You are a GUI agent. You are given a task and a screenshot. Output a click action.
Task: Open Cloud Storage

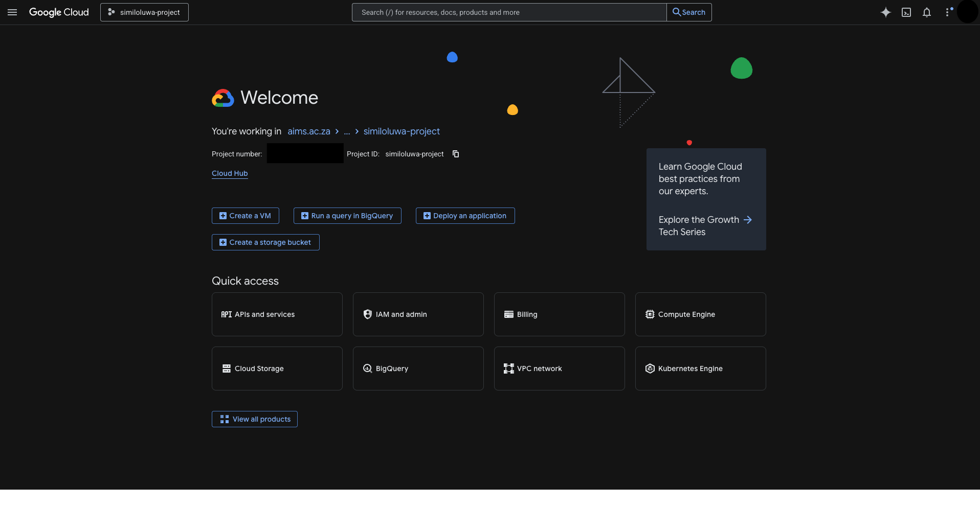point(277,368)
